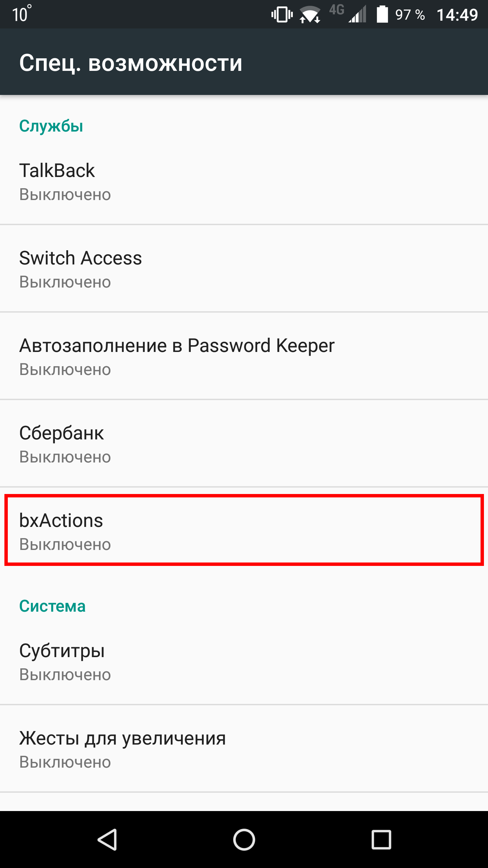Select the highlighted bxActions service
This screenshot has height=868, width=488.
244,530
